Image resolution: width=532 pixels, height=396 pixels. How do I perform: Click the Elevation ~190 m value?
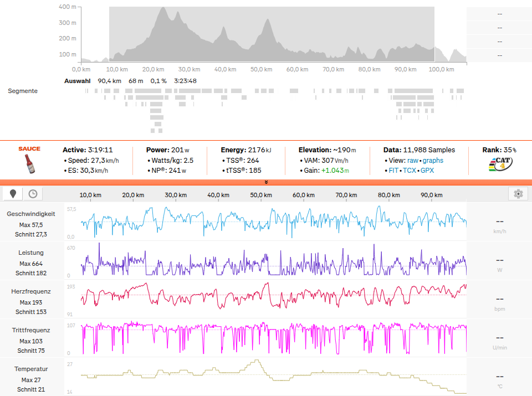click(344, 150)
